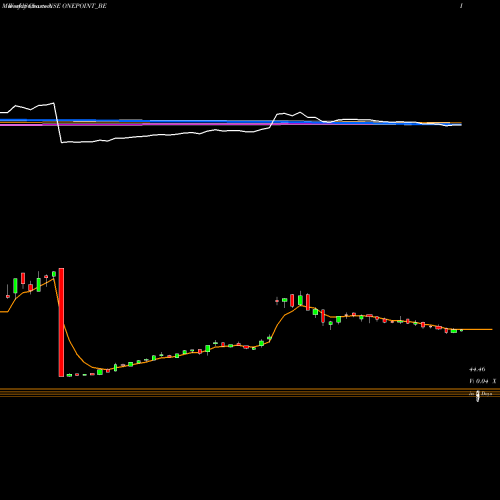Click the tall red crash candlestick

pos(61,322)
